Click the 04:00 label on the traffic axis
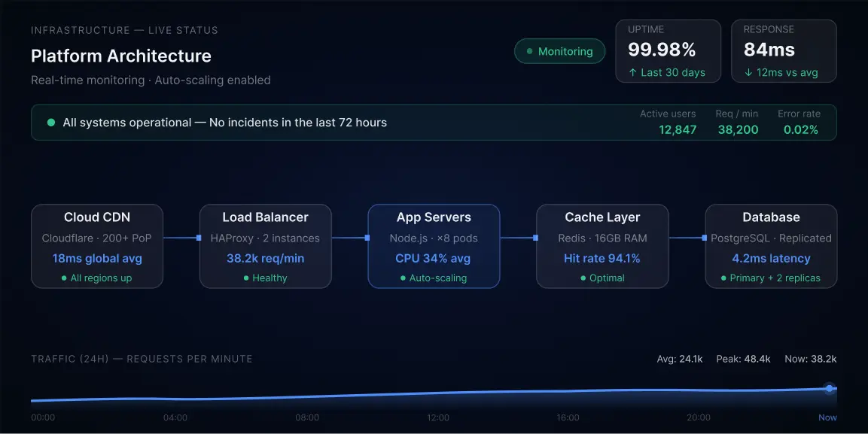 [175, 417]
